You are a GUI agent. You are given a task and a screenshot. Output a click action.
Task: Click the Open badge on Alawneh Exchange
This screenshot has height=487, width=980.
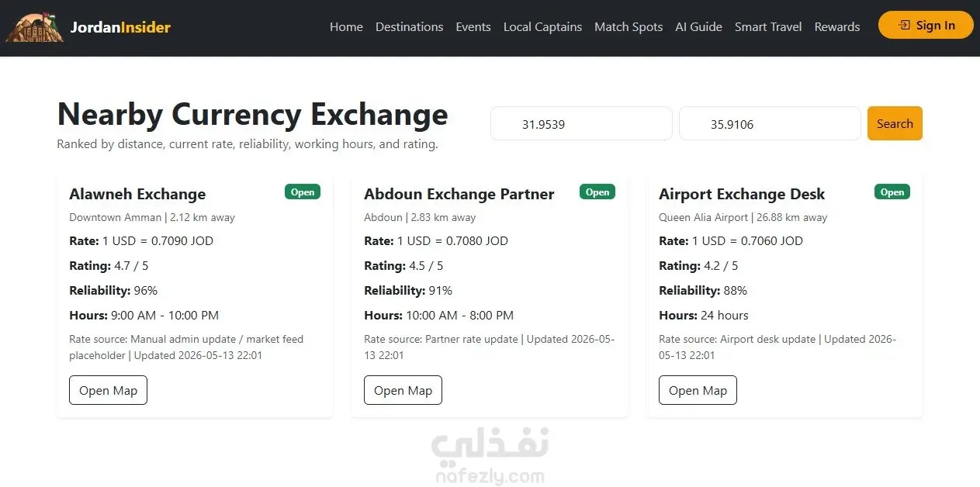(303, 192)
